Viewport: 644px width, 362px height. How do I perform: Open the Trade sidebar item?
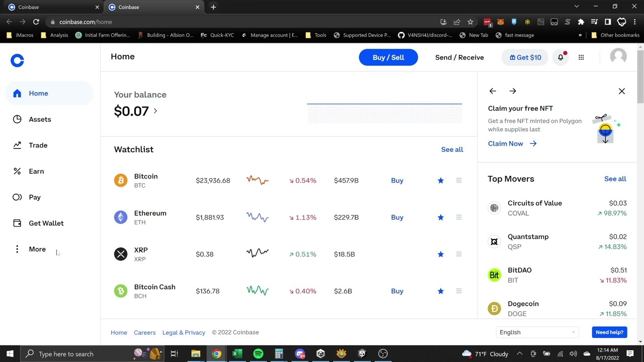pyautogui.click(x=38, y=145)
